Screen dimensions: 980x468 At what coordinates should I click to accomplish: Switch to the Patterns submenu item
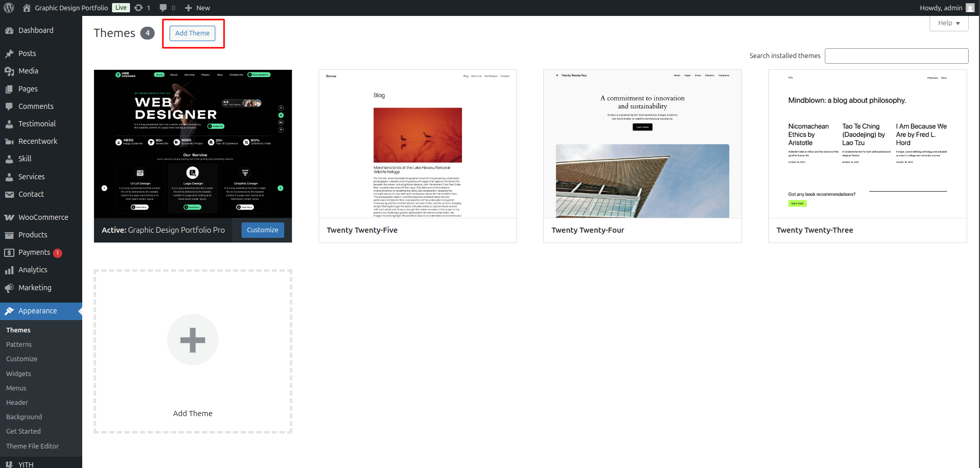19,344
